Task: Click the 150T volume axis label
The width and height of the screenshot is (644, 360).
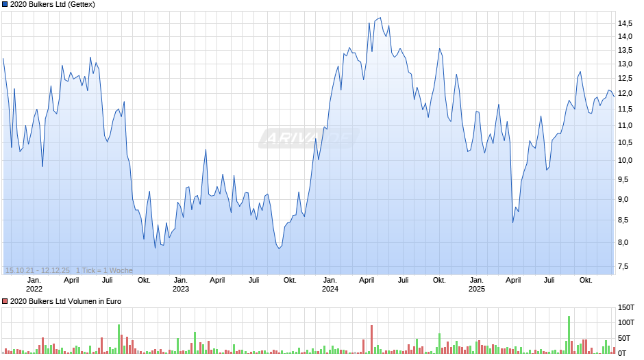Action: tap(626, 307)
